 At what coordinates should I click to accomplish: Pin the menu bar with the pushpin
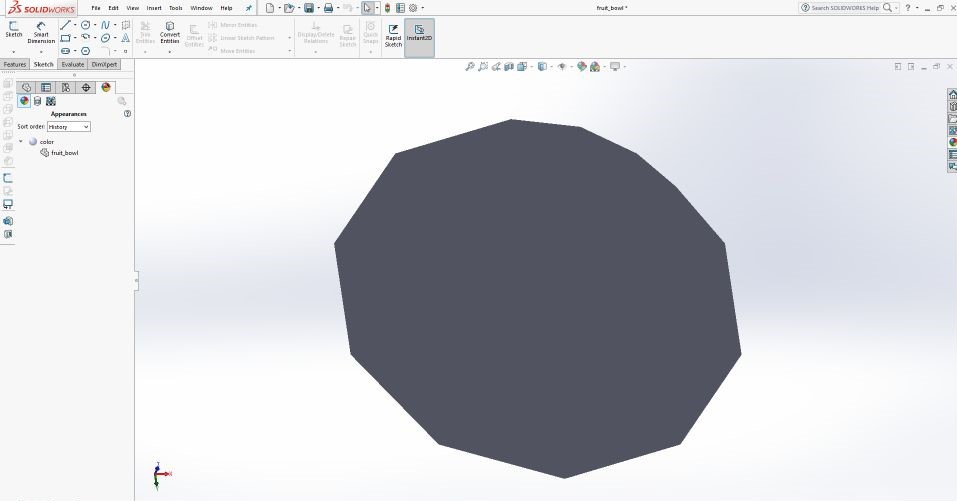[x=248, y=8]
